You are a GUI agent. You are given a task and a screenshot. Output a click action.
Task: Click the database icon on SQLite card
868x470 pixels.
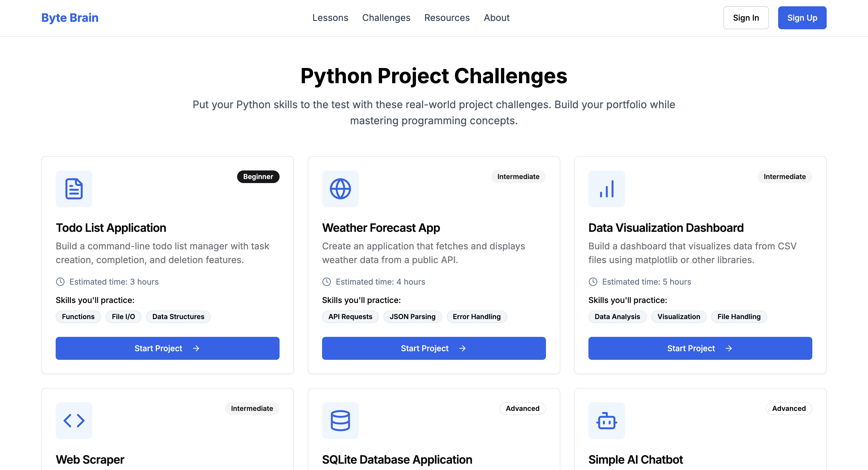click(x=340, y=420)
